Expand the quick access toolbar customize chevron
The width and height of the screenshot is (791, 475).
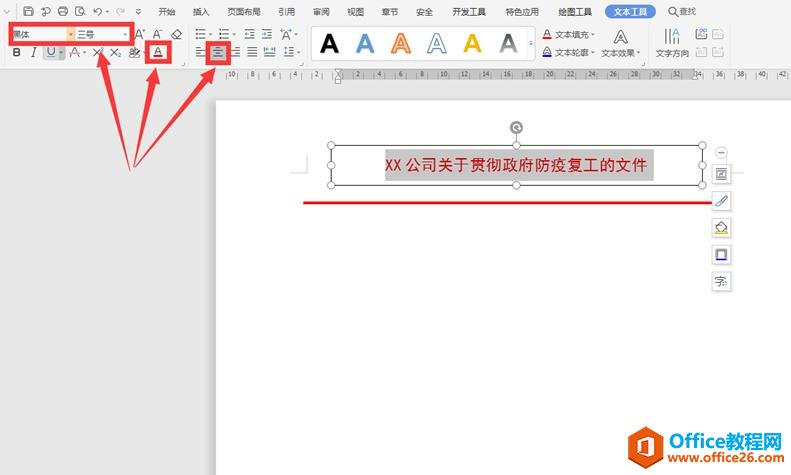click(x=138, y=12)
